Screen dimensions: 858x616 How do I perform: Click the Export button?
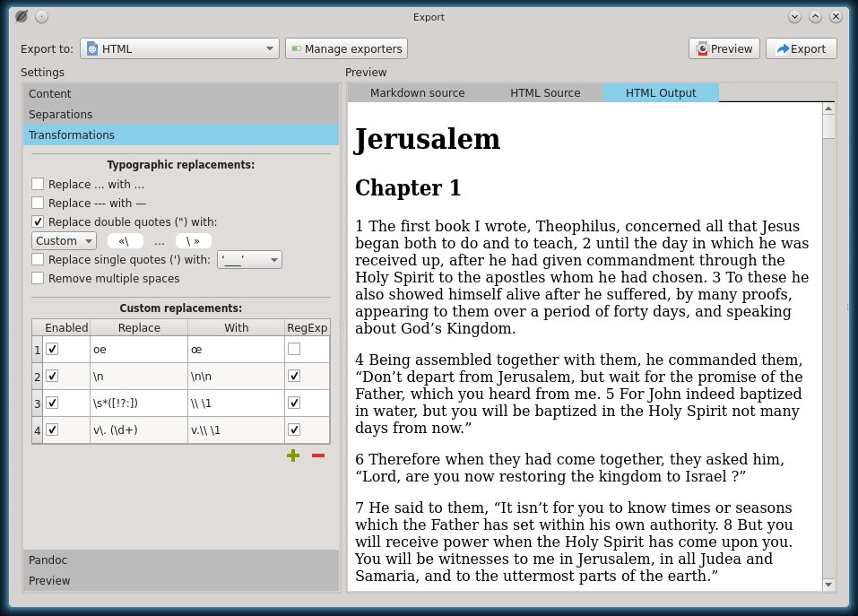pyautogui.click(x=802, y=48)
